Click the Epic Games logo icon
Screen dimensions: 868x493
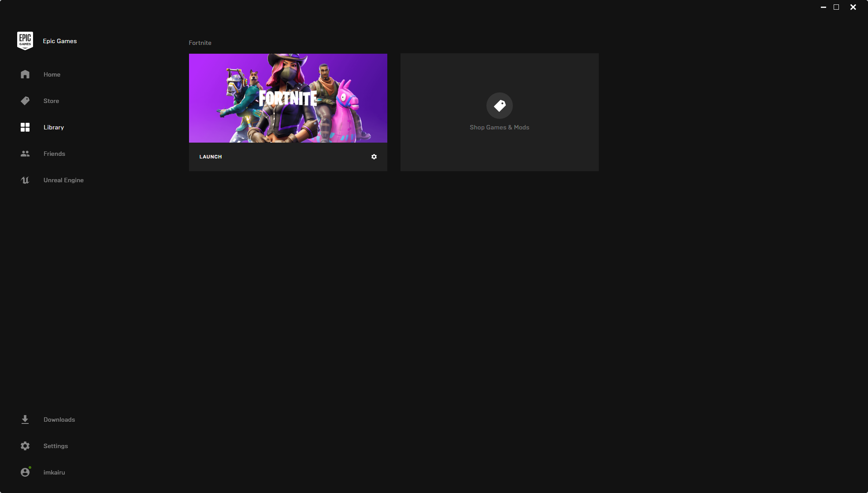(24, 40)
